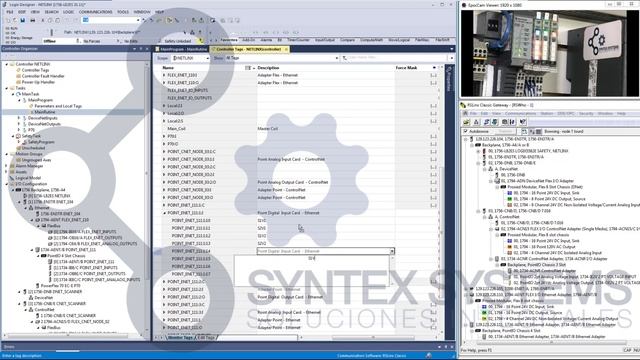The height and width of the screenshot is (360, 640).
Task: Click the Description column header
Action: point(269,68)
